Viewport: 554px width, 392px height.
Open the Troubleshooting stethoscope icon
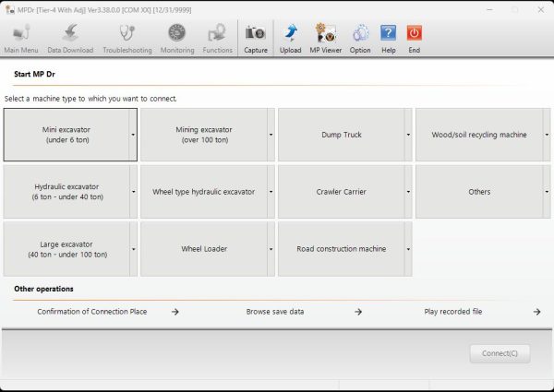pos(127,38)
